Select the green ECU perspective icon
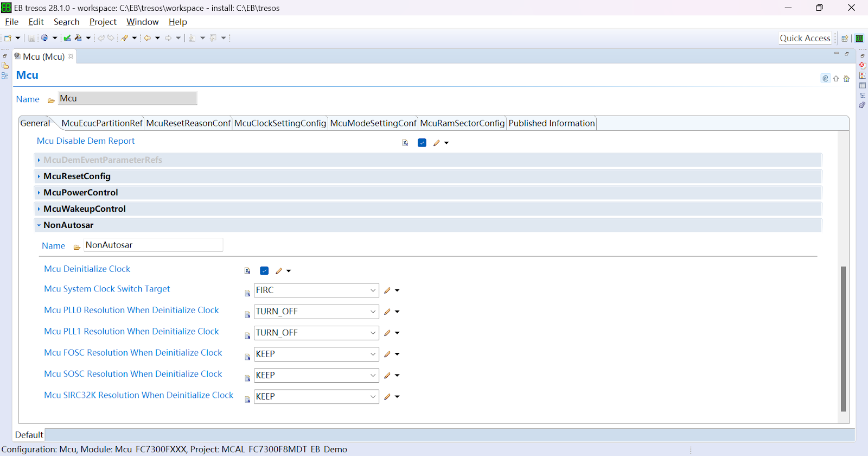Viewport: 868px width, 456px height. coord(859,39)
